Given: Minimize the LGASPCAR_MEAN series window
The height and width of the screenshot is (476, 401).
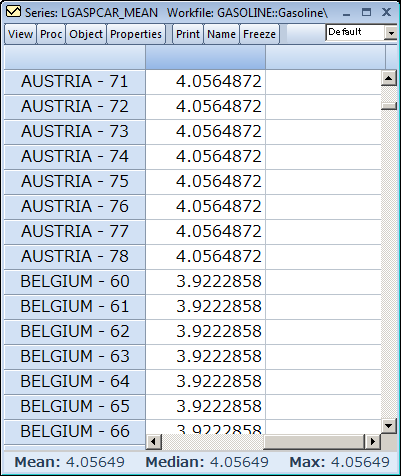Looking at the screenshot, I should pyautogui.click(x=347, y=13).
